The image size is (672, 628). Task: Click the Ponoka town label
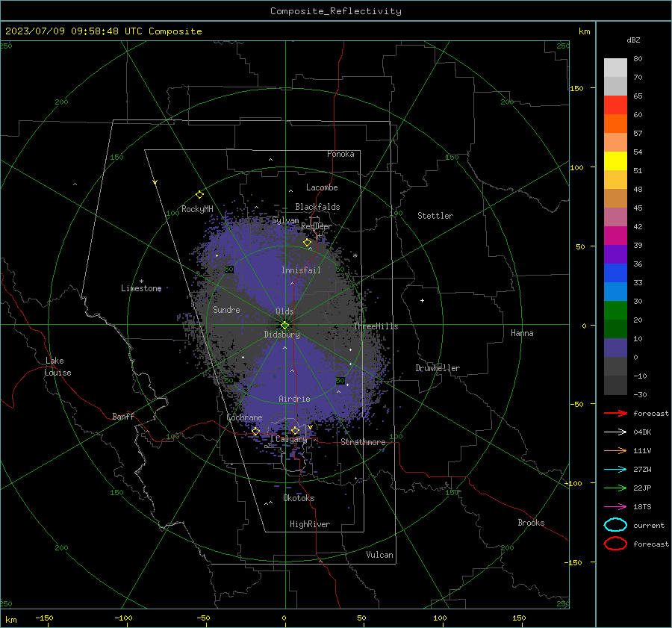340,154
